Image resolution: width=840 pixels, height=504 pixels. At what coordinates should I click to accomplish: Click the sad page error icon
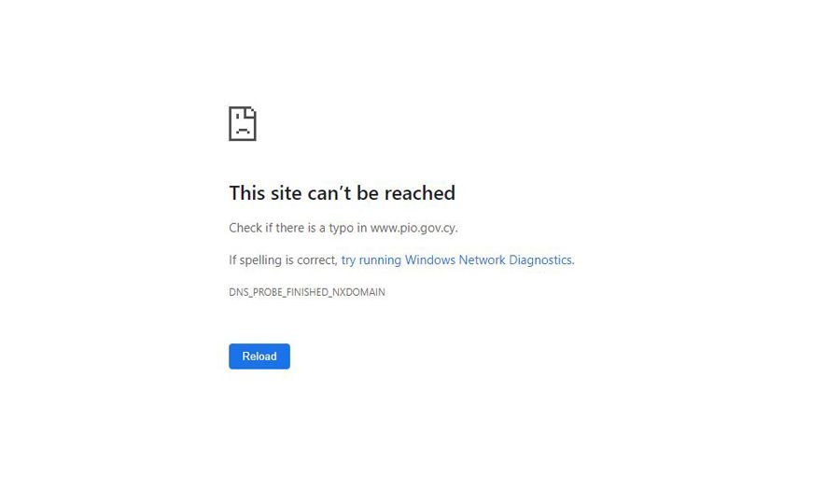[243, 124]
